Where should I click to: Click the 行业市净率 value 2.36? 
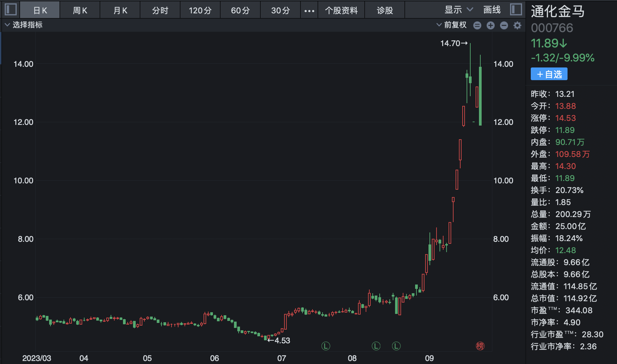tap(588, 347)
